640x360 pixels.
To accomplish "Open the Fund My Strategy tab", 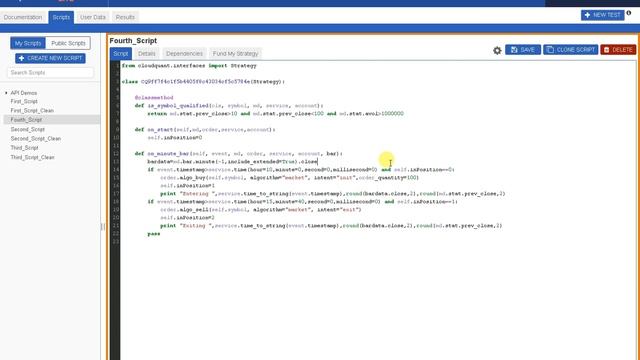I will point(236,53).
